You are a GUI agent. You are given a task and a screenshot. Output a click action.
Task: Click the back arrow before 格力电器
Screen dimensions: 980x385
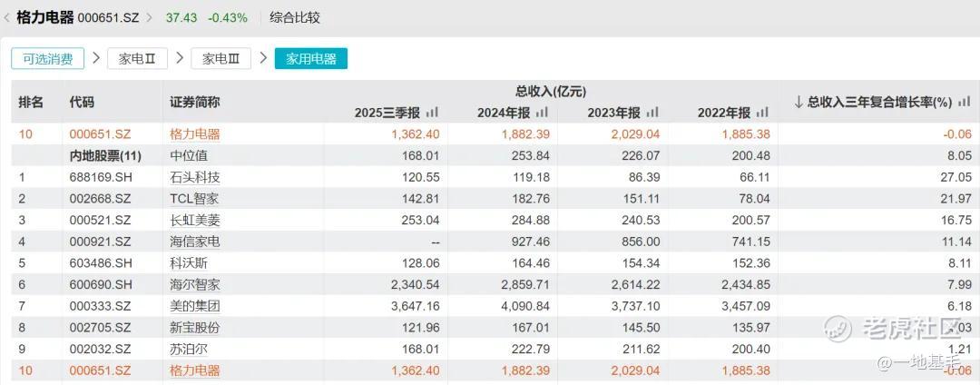(x=6, y=17)
